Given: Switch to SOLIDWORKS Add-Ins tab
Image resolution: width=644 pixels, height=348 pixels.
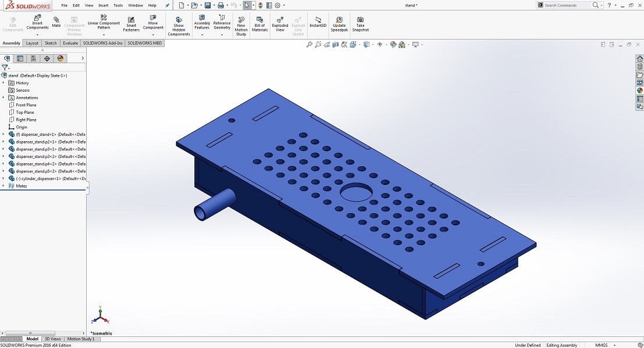Looking at the screenshot, I should 102,43.
